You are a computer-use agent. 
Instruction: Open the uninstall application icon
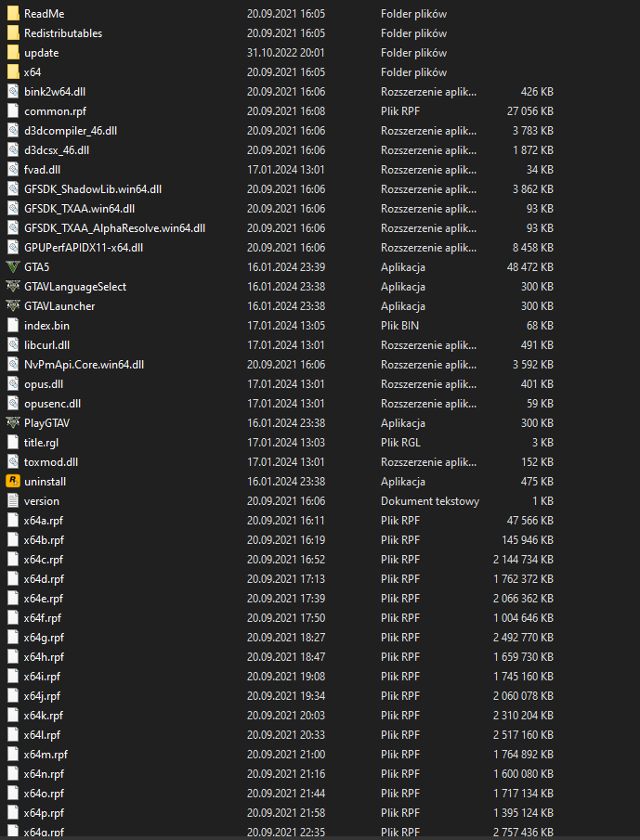(x=15, y=482)
